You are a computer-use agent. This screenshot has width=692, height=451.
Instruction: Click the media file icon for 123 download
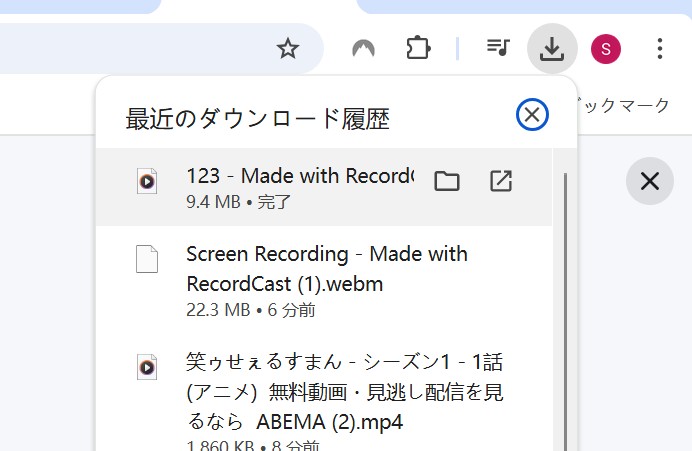point(147,181)
